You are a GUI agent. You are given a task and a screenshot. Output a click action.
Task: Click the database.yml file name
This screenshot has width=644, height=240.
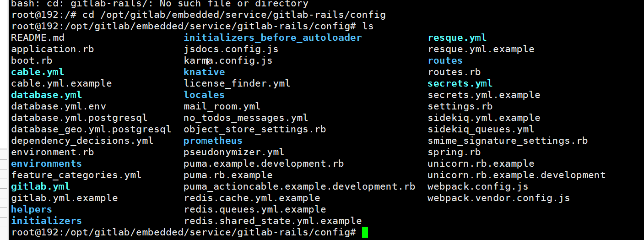pyautogui.click(x=46, y=95)
